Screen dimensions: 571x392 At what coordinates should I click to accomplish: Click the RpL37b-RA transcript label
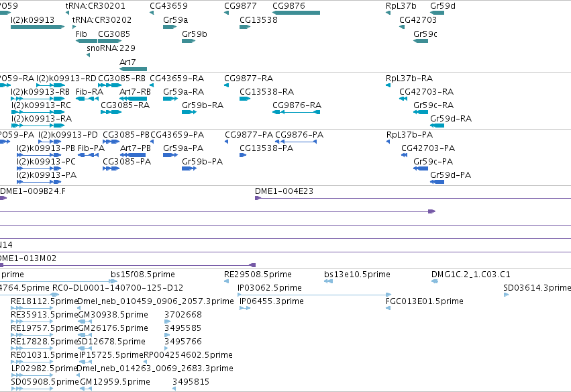tap(409, 79)
